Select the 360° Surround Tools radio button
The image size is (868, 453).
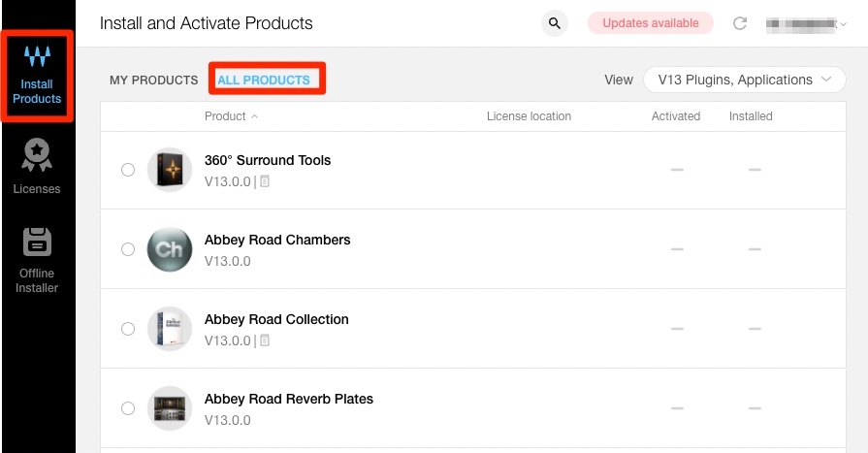[x=128, y=170]
